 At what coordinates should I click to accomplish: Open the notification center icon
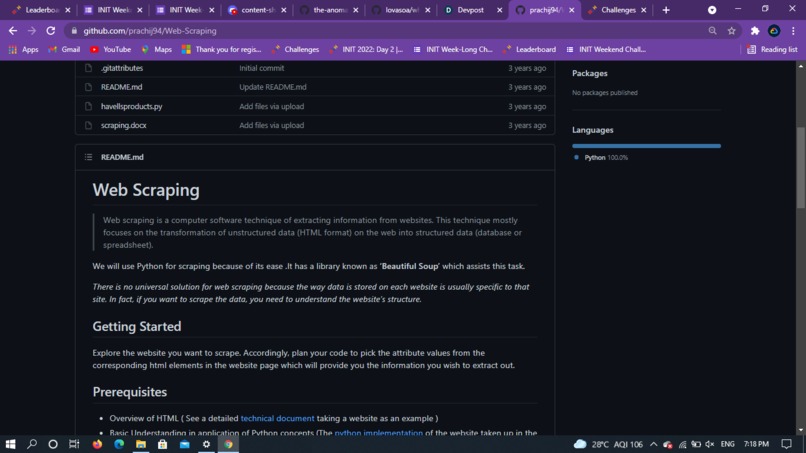786,444
